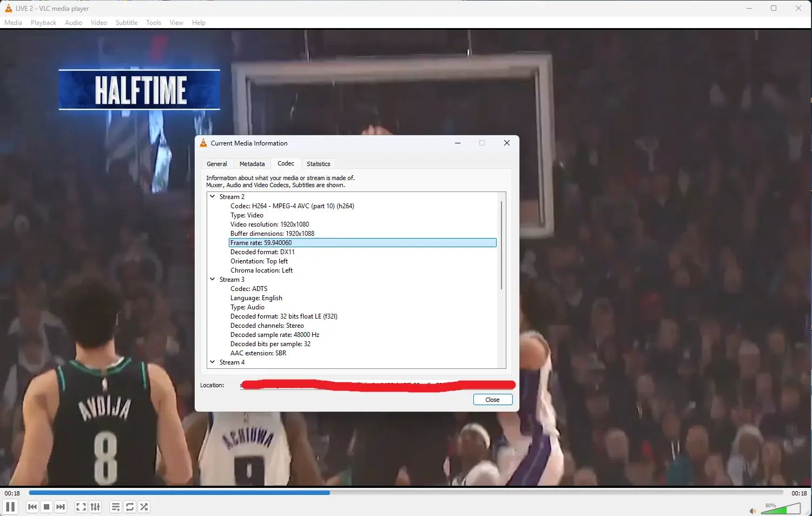Close the media information dialog with Close button
This screenshot has width=812, height=516.
492,400
